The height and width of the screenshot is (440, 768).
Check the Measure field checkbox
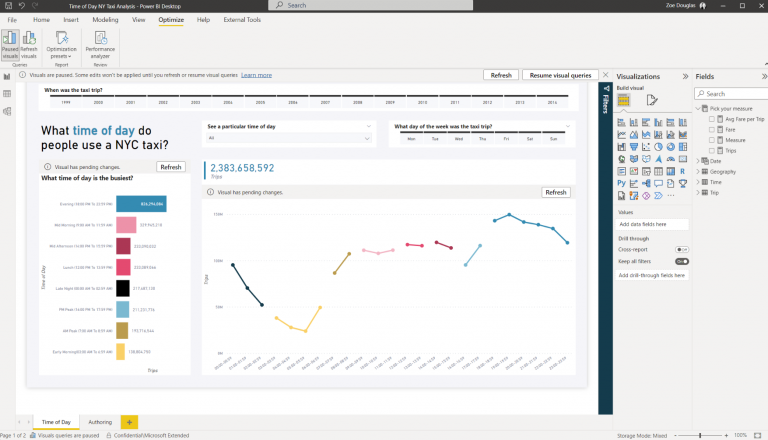tap(712, 140)
